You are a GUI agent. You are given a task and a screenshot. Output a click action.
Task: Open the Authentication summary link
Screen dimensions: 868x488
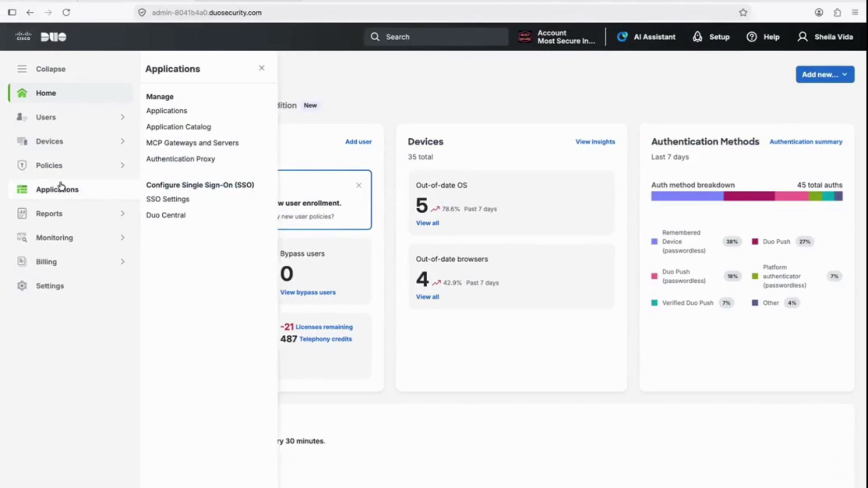pos(806,141)
